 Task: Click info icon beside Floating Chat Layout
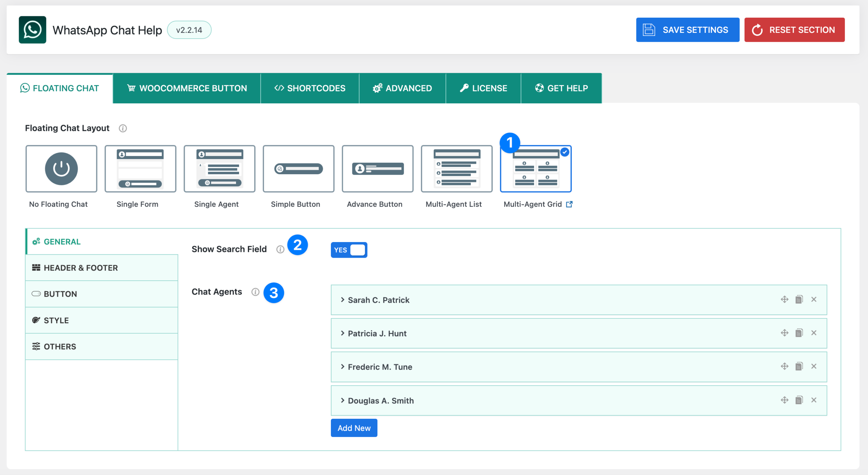[123, 128]
